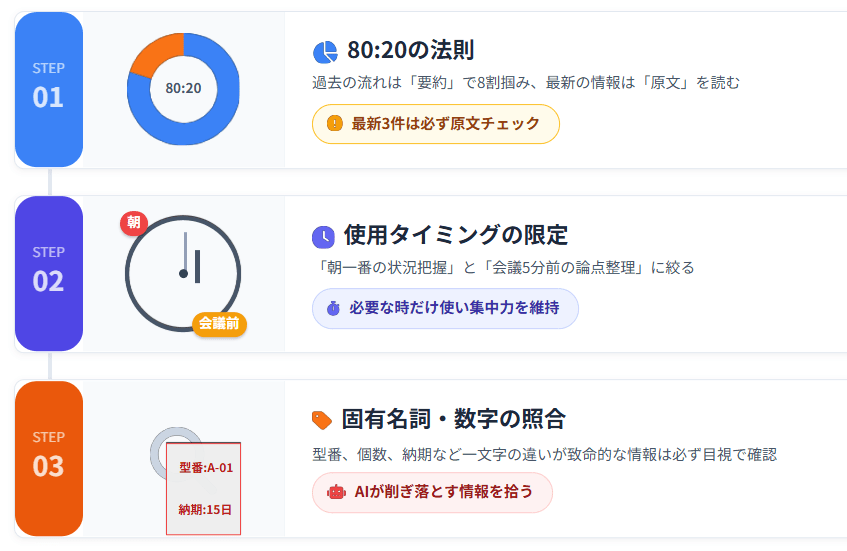Select the orange STEP 03 tab
The height and width of the screenshot is (551, 847).
48,457
